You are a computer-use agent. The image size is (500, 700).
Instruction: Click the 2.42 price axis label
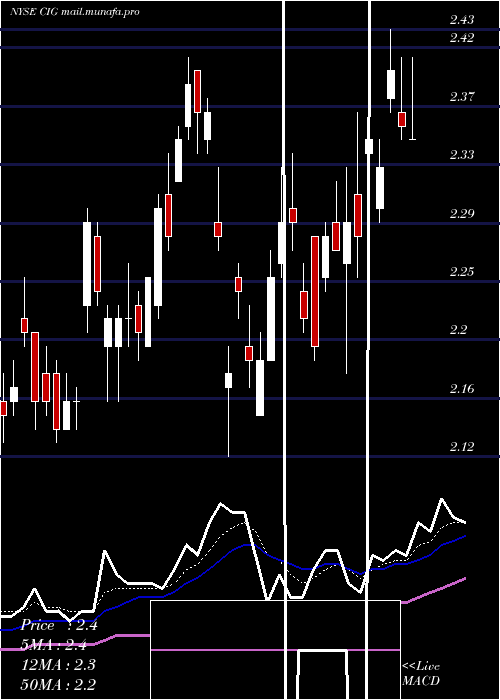pyautogui.click(x=462, y=38)
